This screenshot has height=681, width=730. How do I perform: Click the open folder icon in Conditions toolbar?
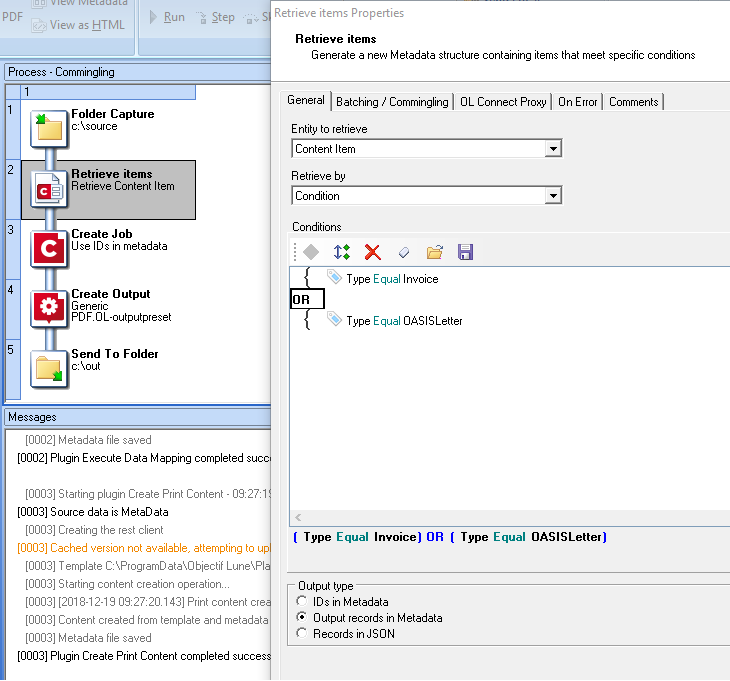click(x=434, y=252)
